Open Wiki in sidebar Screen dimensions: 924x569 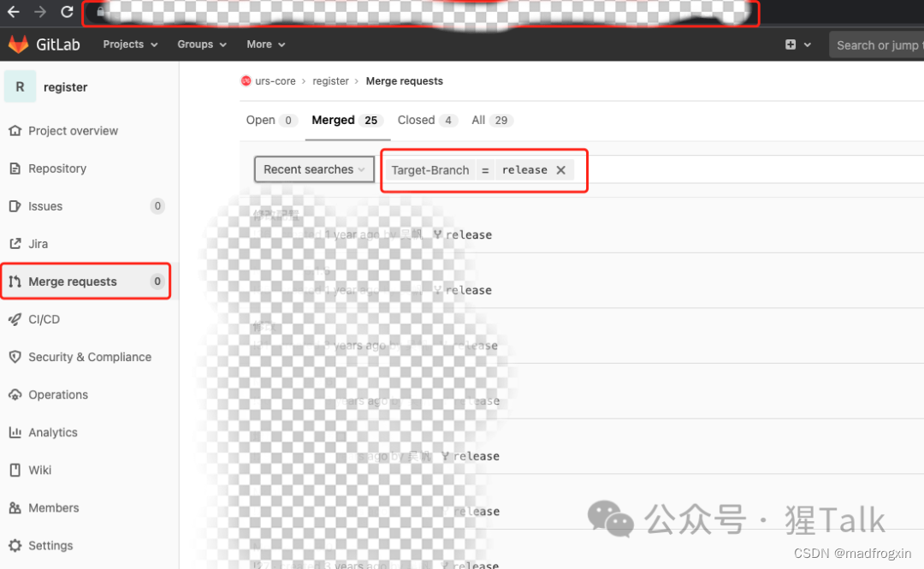[x=40, y=470]
